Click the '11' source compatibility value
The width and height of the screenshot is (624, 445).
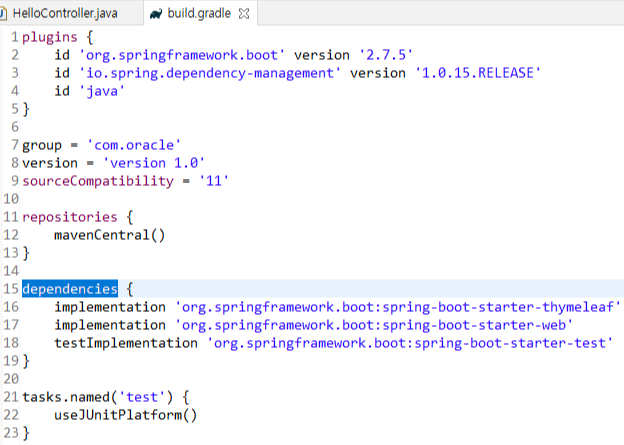pos(214,181)
